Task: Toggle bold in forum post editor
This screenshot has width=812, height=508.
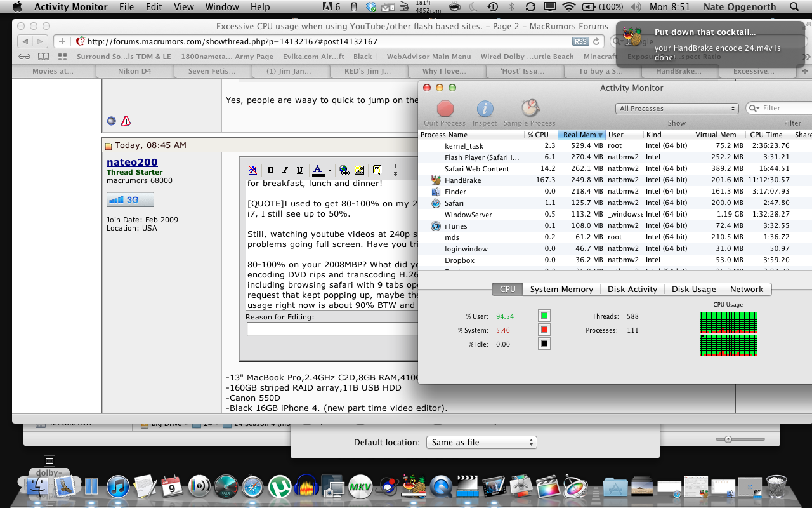Action: (x=270, y=170)
